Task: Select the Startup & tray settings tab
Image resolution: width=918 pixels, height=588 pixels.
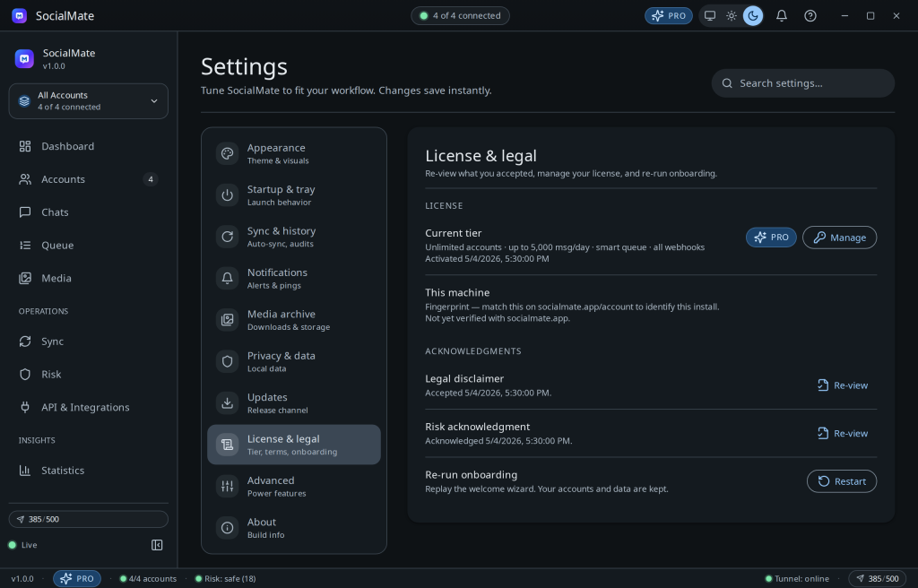Action: point(294,195)
